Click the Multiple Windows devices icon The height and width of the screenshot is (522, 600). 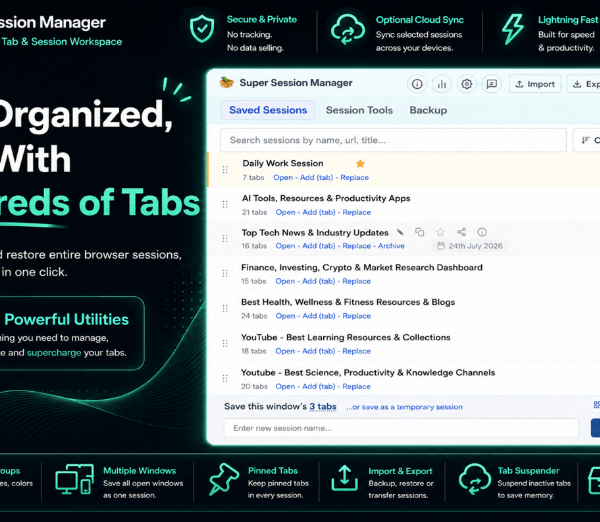75,479
